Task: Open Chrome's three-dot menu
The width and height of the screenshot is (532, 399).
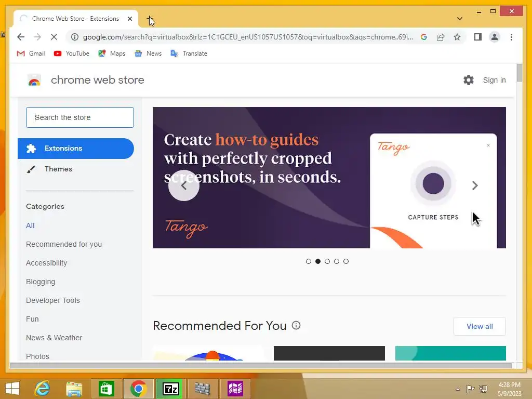Action: click(511, 37)
